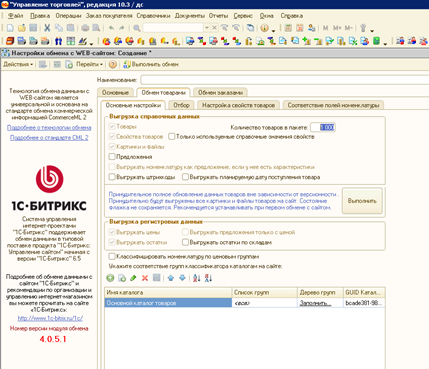This screenshot has width=429, height=369.
Task: Click the toolbar search text field
Action: 173,28
